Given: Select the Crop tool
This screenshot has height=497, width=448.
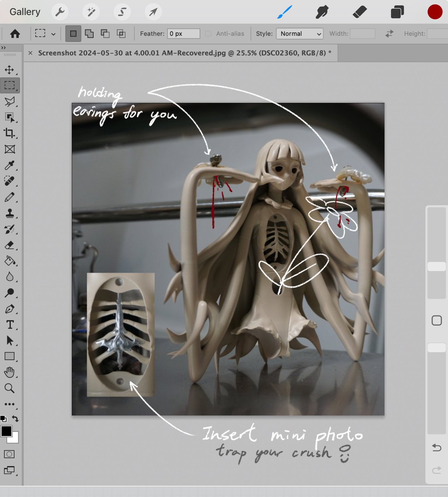Looking at the screenshot, I should (10, 133).
